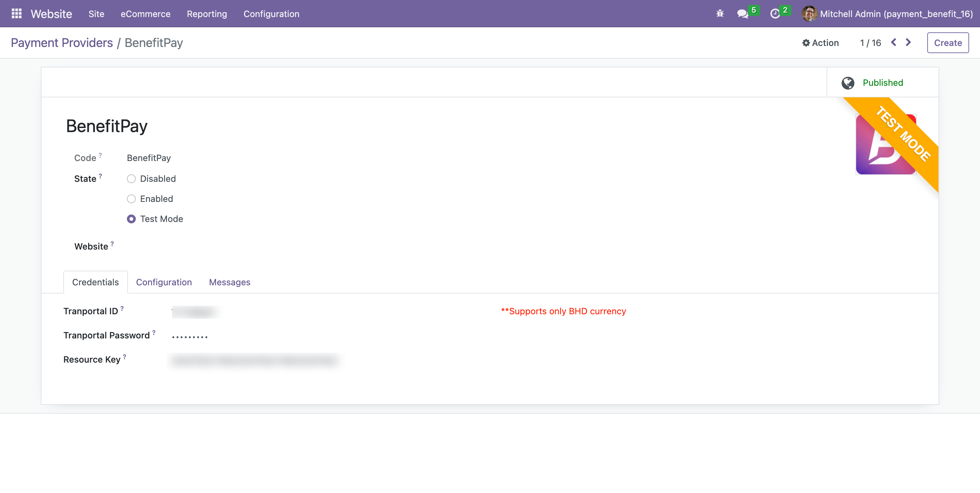Image resolution: width=980 pixels, height=493 pixels.
Task: Switch to the Messages tab
Action: (x=229, y=282)
